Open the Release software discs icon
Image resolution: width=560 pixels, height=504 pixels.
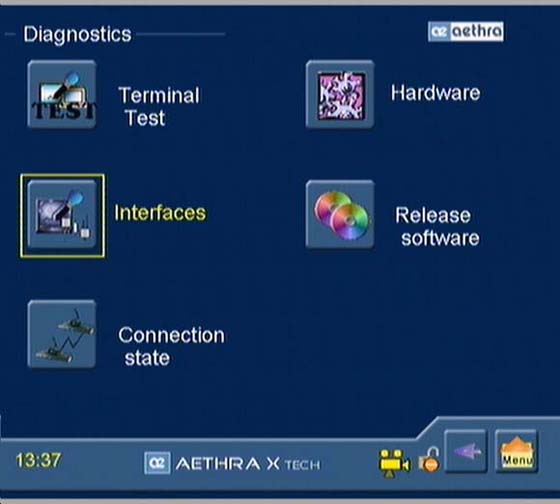point(340,214)
